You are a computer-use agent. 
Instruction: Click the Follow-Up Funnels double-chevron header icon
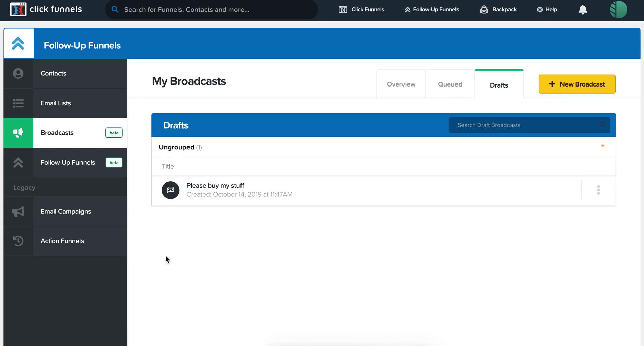(x=18, y=44)
